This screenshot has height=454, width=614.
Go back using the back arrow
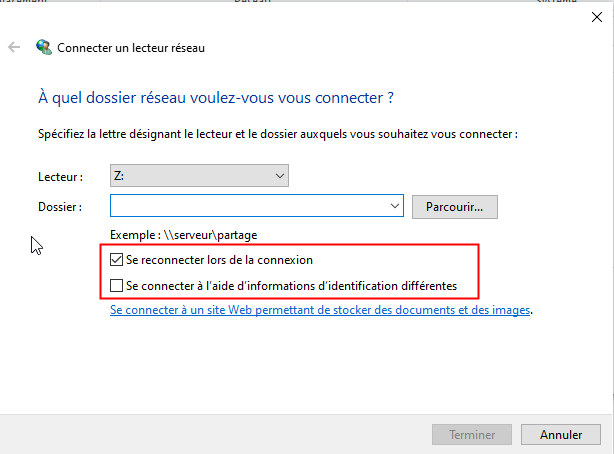click(14, 47)
